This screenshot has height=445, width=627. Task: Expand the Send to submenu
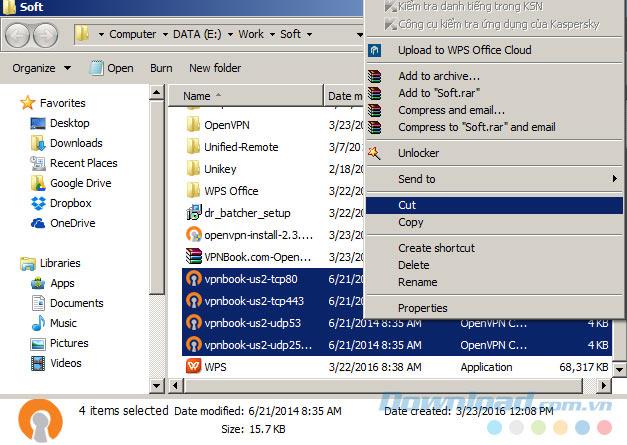(492, 179)
